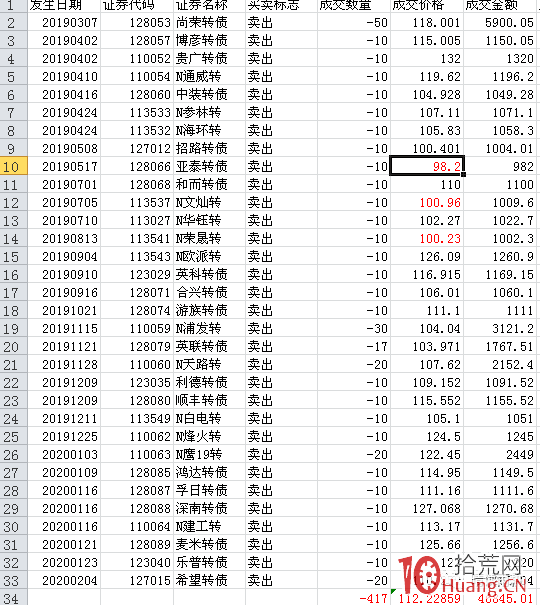
Task: Click row header 20
Action: 14,346
